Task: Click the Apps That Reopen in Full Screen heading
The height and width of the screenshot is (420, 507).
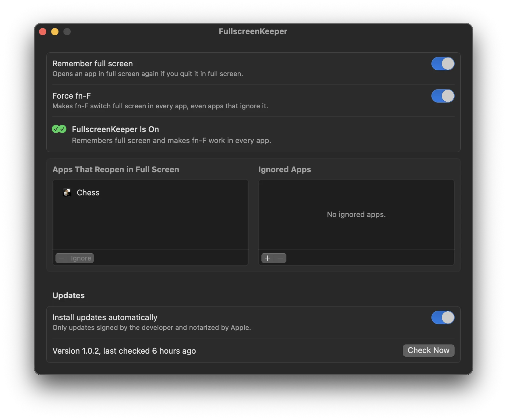Action: (x=116, y=170)
